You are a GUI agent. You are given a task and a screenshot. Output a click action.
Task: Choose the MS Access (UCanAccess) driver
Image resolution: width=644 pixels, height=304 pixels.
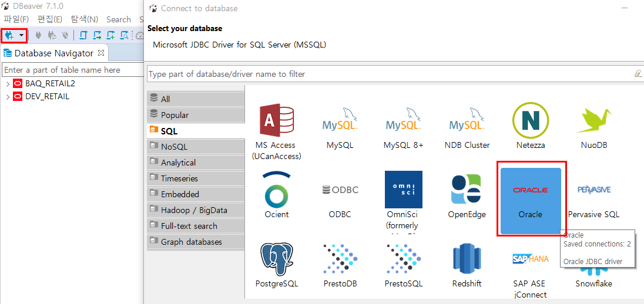pos(275,131)
